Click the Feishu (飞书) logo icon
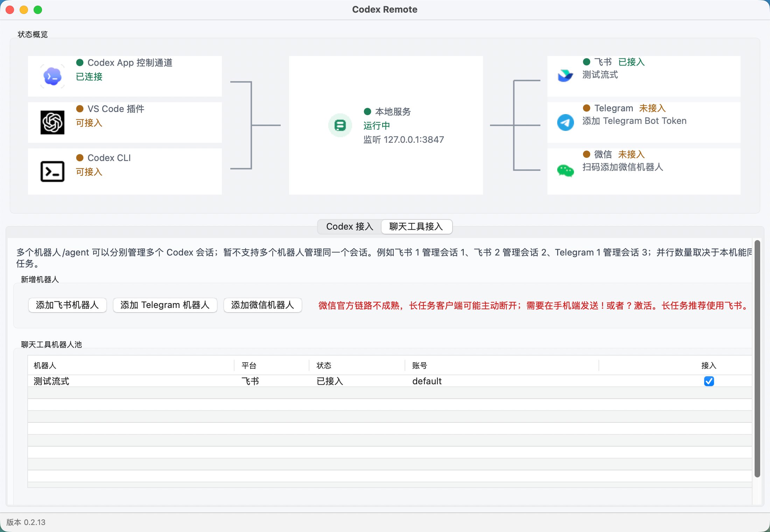This screenshot has width=770, height=532. click(x=565, y=76)
